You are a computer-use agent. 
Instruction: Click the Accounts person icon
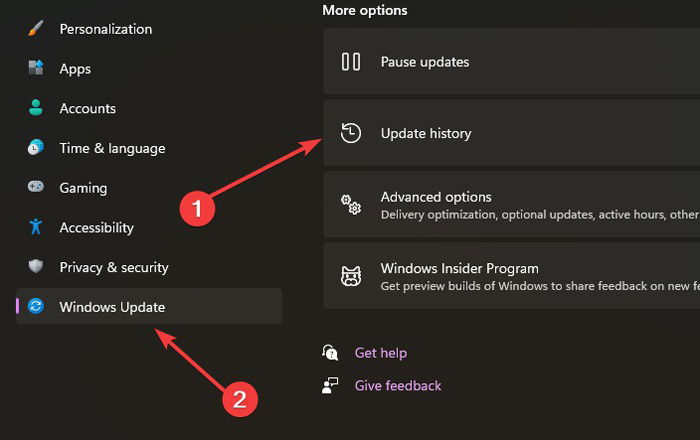click(36, 108)
